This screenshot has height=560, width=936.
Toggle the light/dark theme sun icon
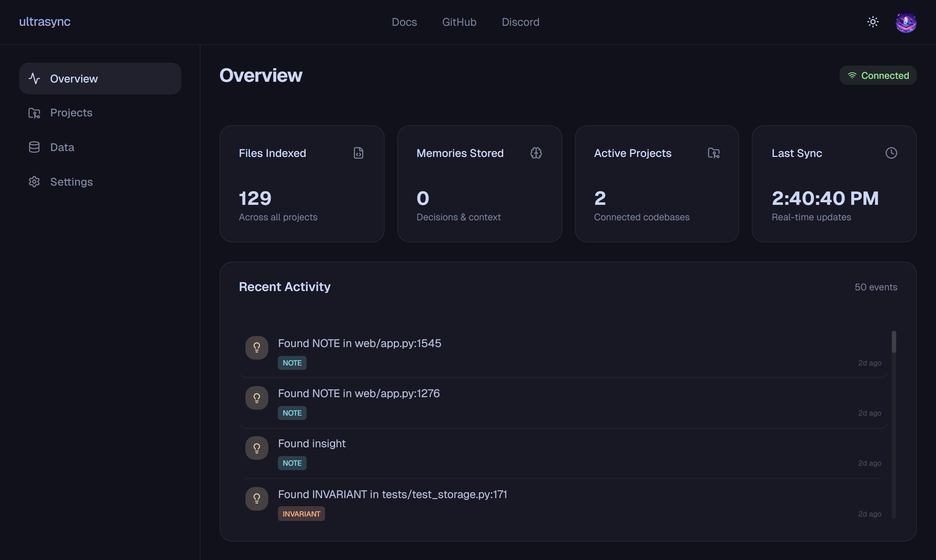pyautogui.click(x=873, y=22)
